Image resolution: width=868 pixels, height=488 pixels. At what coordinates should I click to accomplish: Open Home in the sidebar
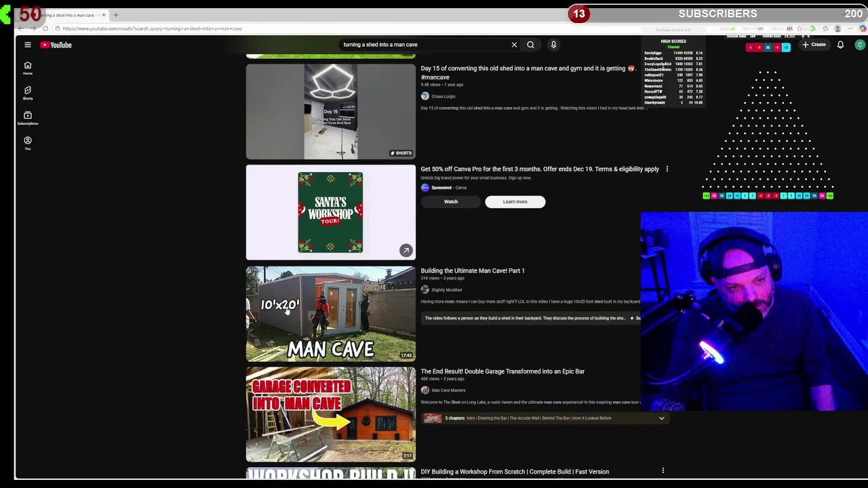click(28, 68)
